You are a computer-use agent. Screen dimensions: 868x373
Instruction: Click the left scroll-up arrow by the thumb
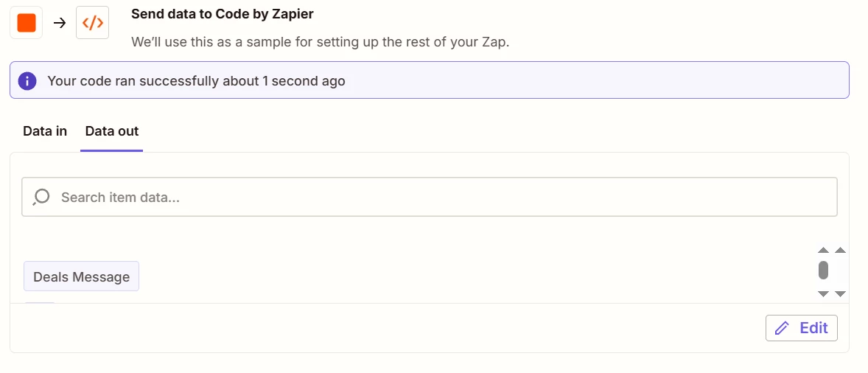click(x=823, y=250)
